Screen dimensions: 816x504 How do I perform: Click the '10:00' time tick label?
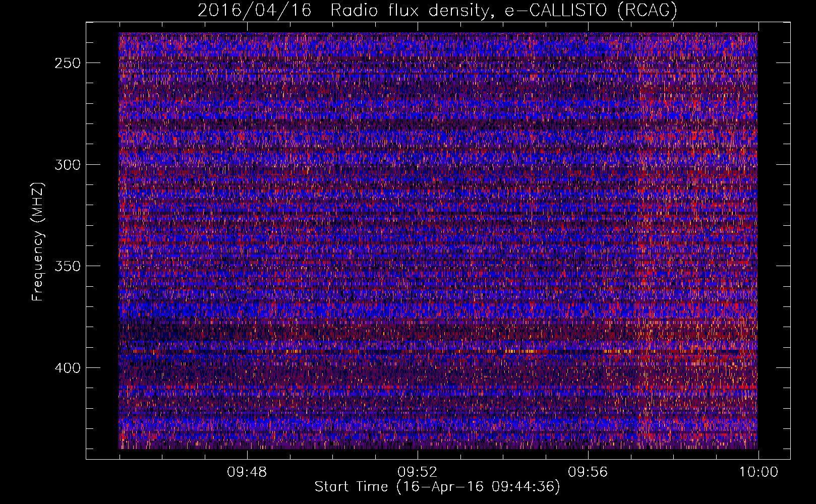[759, 472]
